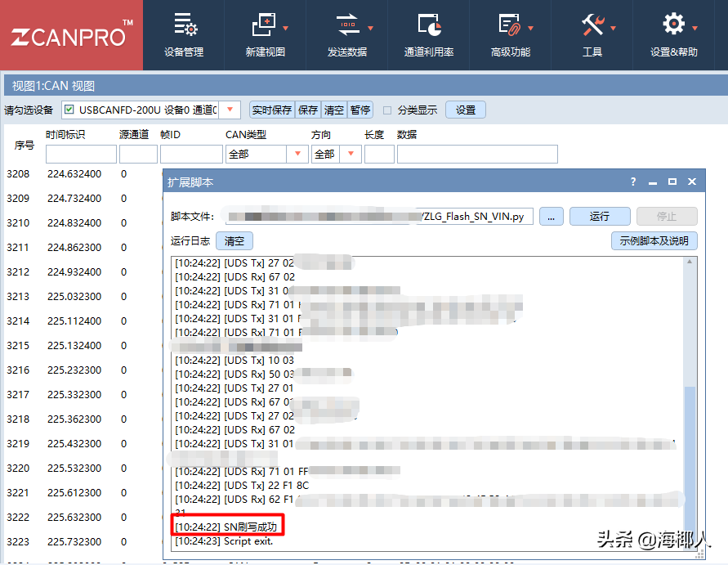Viewport: 728px width, 565px height.
Task: Open the 设备管理 device management panel
Action: click(x=186, y=34)
